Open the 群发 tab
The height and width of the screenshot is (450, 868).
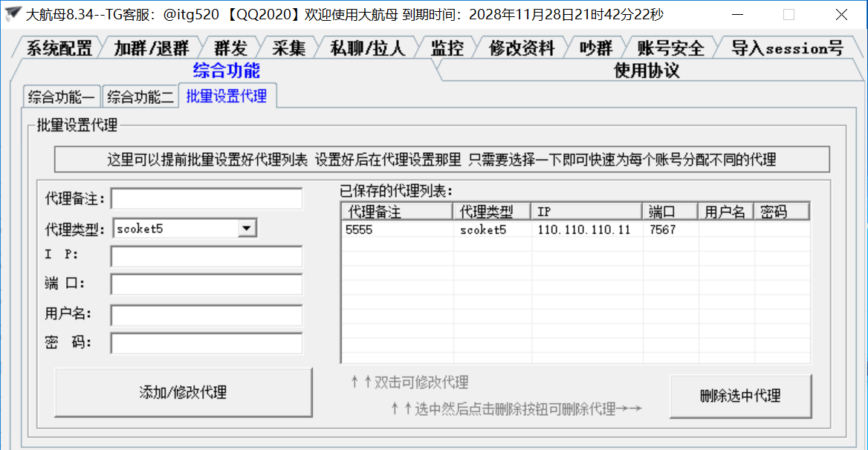pos(230,46)
